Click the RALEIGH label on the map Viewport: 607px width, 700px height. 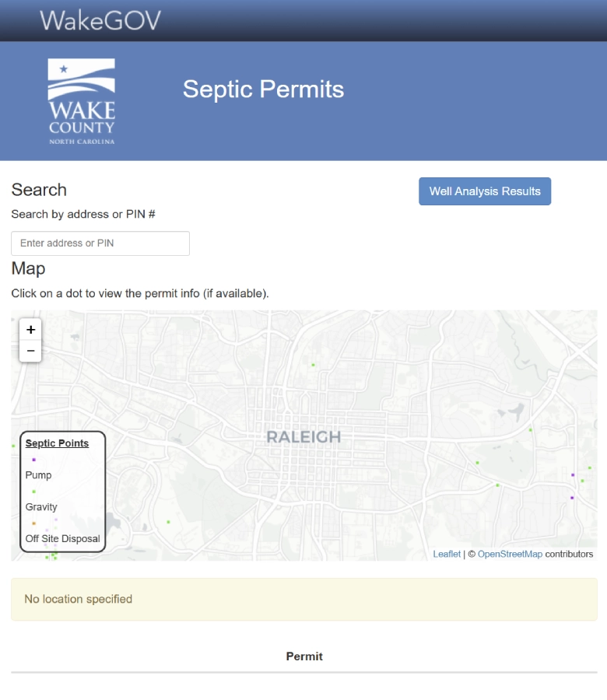304,438
